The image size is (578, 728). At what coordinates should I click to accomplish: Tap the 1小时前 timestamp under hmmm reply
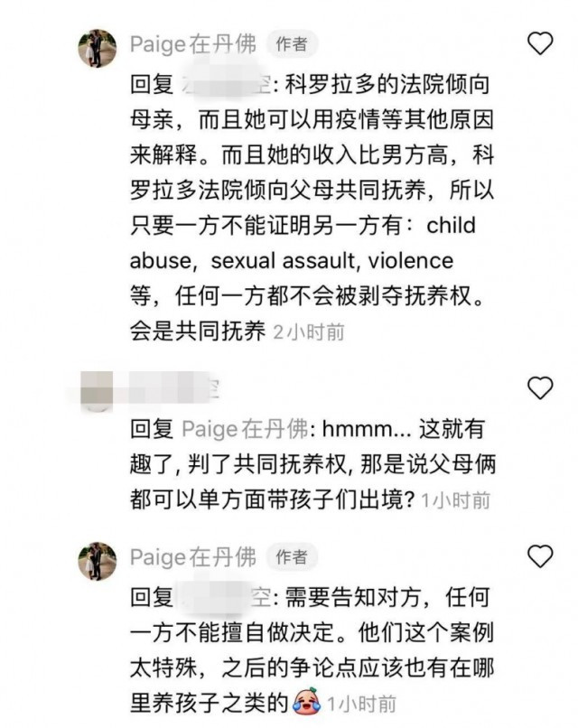(x=455, y=500)
